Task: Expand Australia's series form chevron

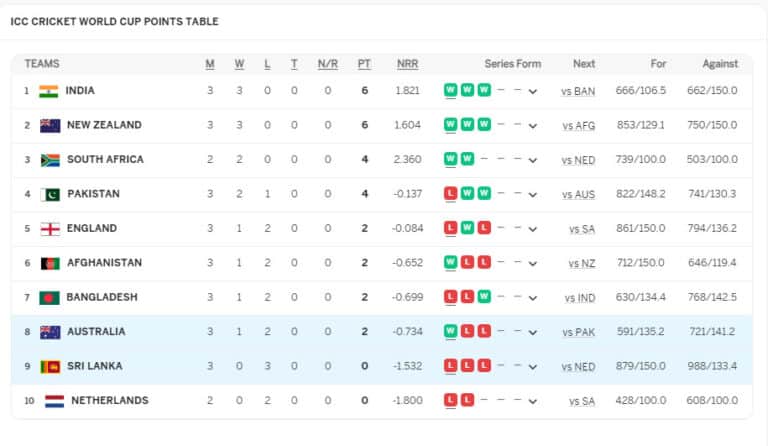Action: click(x=533, y=332)
